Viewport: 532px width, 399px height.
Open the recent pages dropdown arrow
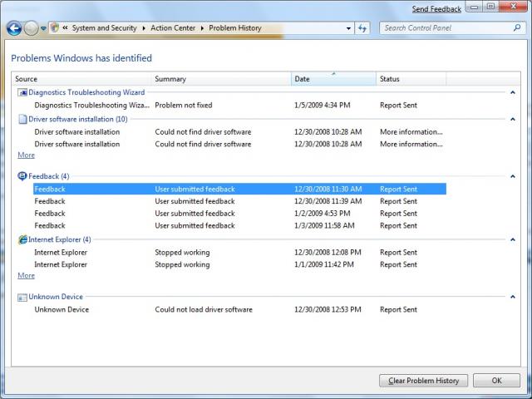[43, 28]
